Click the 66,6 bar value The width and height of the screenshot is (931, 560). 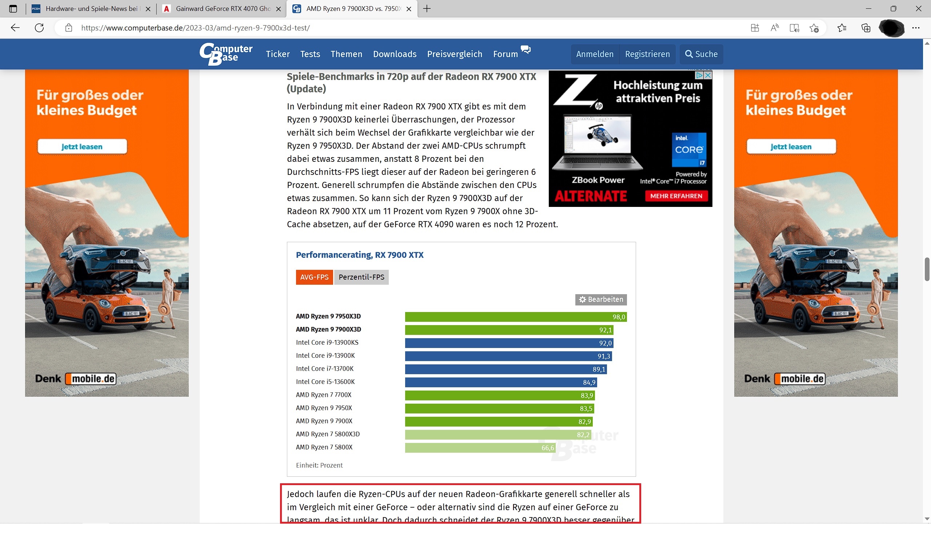coord(548,448)
